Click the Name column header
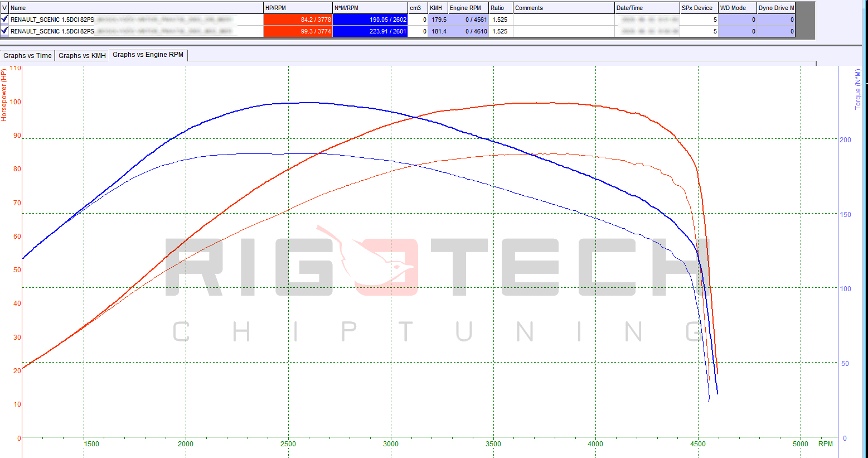 click(x=136, y=8)
